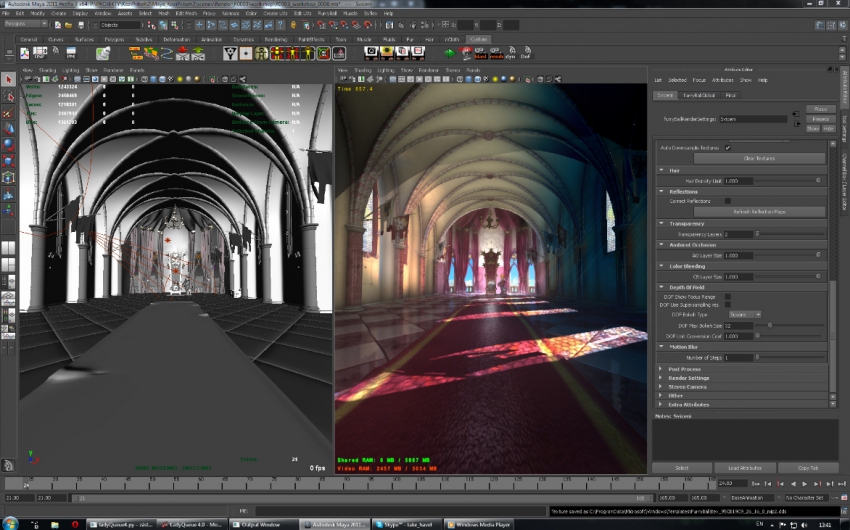Activate the Rotate tool sphere icon
This screenshot has width=850, height=530.
coord(8,145)
